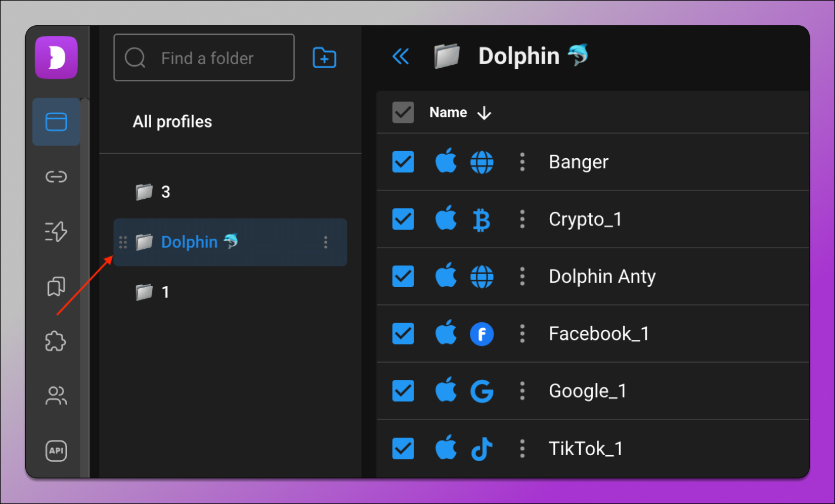
Task: Click the Apple OS icon in Facebook_1 row
Action: [x=446, y=333]
